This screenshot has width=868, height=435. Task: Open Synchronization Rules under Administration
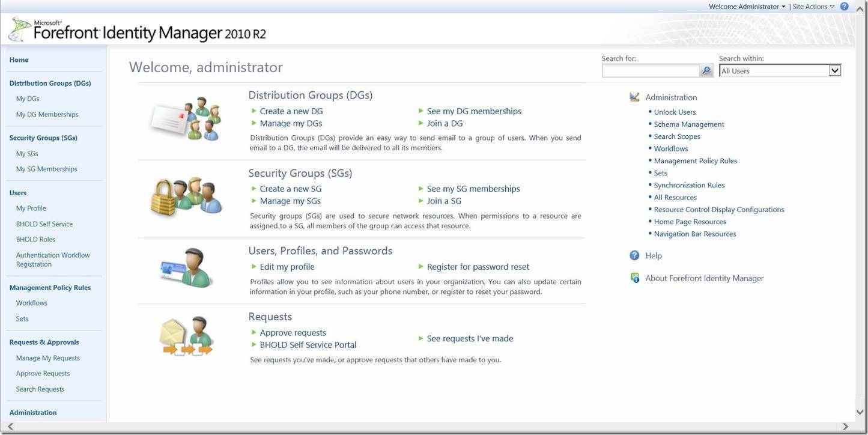(690, 185)
